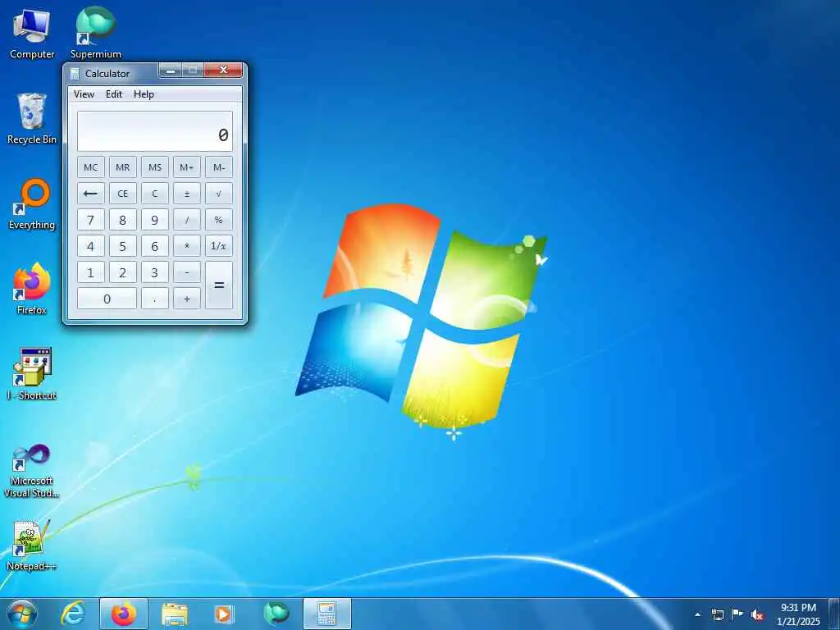840x630 pixels.
Task: Select the Everything search shortcut
Action: click(x=32, y=204)
